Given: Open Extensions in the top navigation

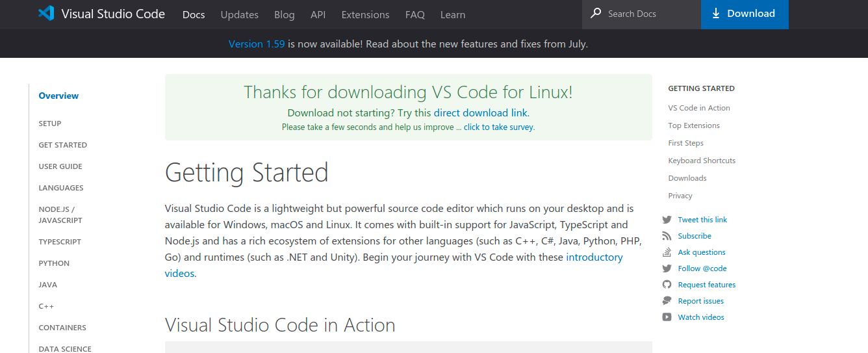Looking at the screenshot, I should pyautogui.click(x=365, y=14).
